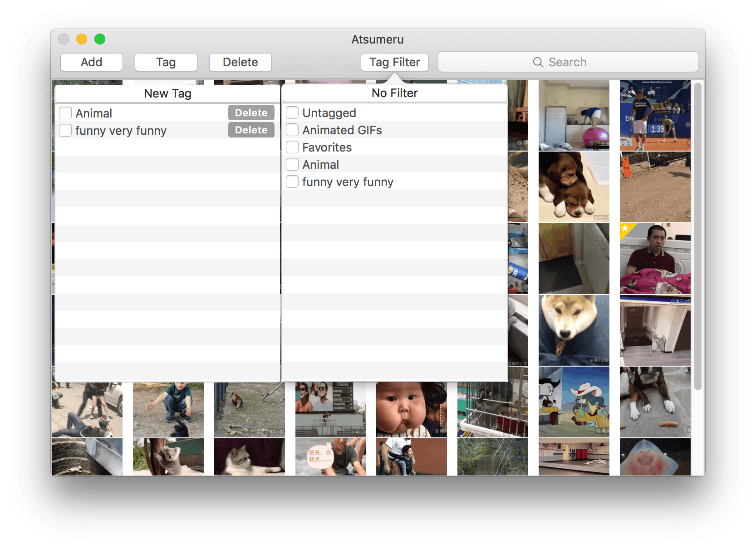Select the cage with animal thumbnail

(x=493, y=410)
